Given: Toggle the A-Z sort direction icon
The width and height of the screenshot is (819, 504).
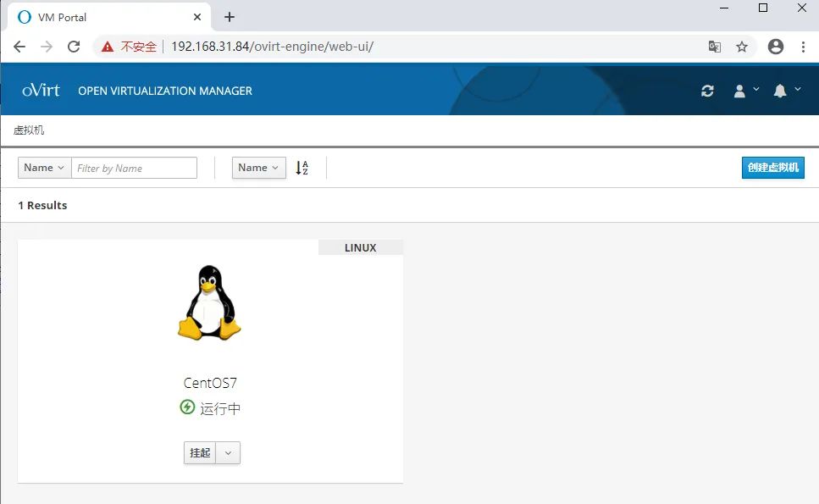Looking at the screenshot, I should tap(302, 168).
